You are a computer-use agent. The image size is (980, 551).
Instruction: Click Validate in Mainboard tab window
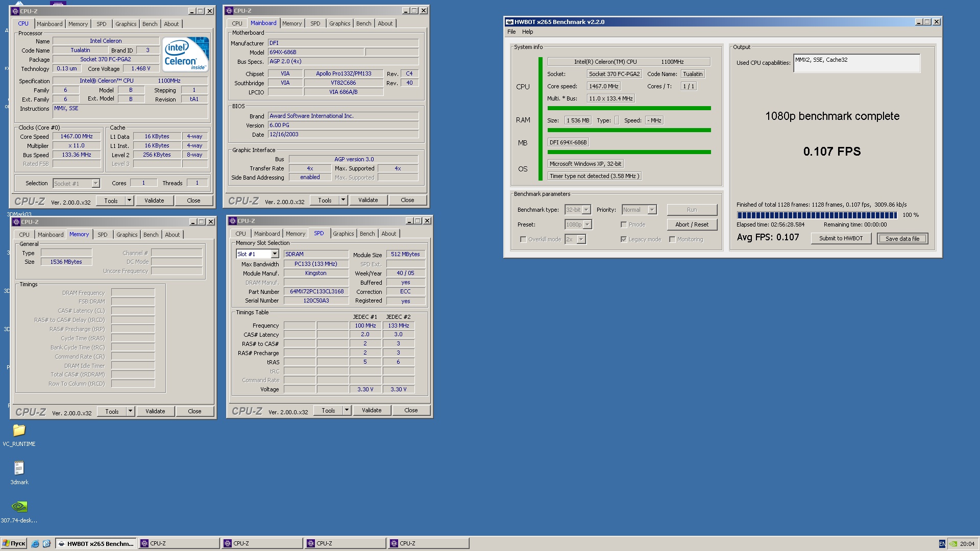[x=368, y=200]
